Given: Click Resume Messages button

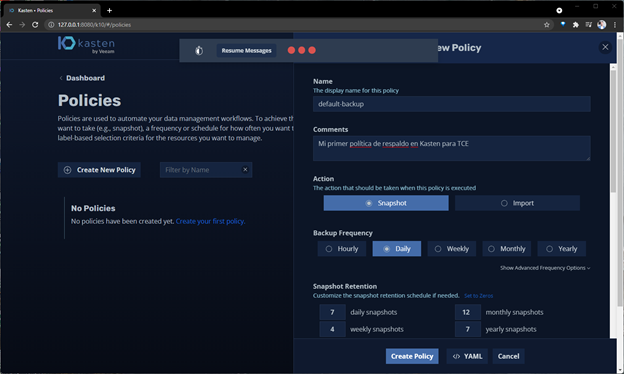Looking at the screenshot, I should (246, 51).
